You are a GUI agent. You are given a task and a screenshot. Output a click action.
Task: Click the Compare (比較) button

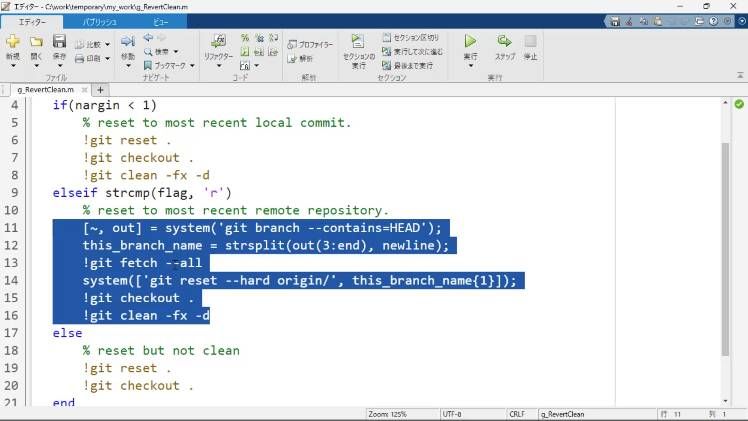[88, 44]
